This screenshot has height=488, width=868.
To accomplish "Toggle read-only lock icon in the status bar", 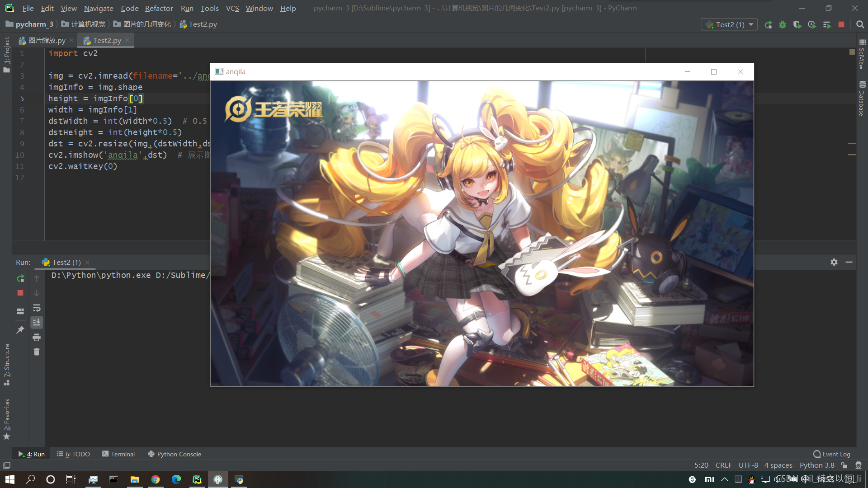I will [844, 465].
